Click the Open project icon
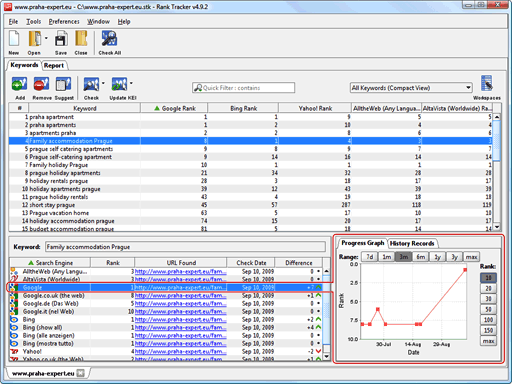Screen dimensions: 512x384 pos(34,39)
